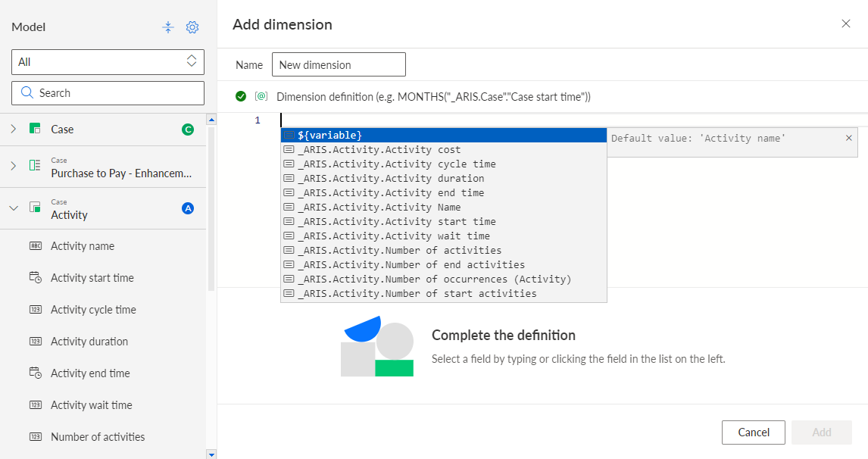Close the Add dimension dialog
The width and height of the screenshot is (868, 459).
click(x=846, y=23)
